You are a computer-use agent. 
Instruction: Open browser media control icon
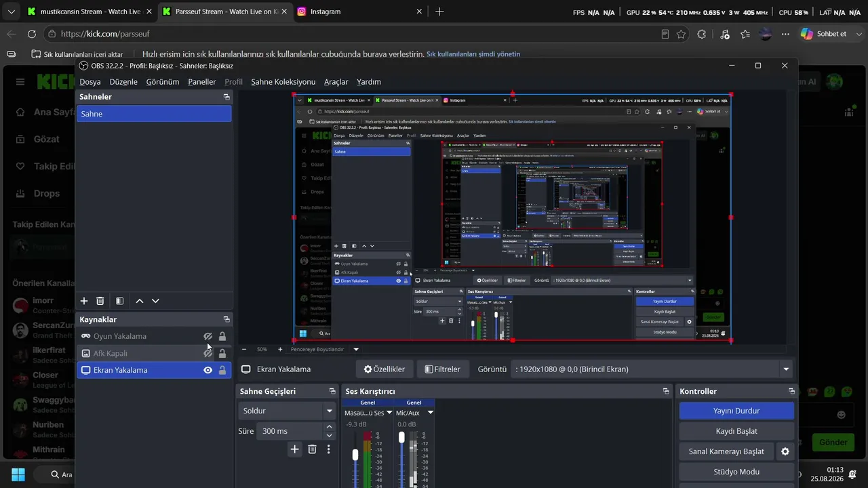(724, 34)
